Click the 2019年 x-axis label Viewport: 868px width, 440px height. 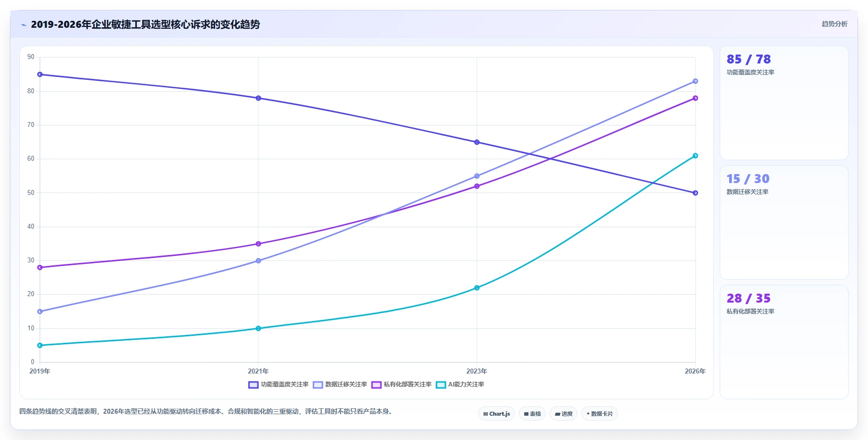(x=40, y=371)
